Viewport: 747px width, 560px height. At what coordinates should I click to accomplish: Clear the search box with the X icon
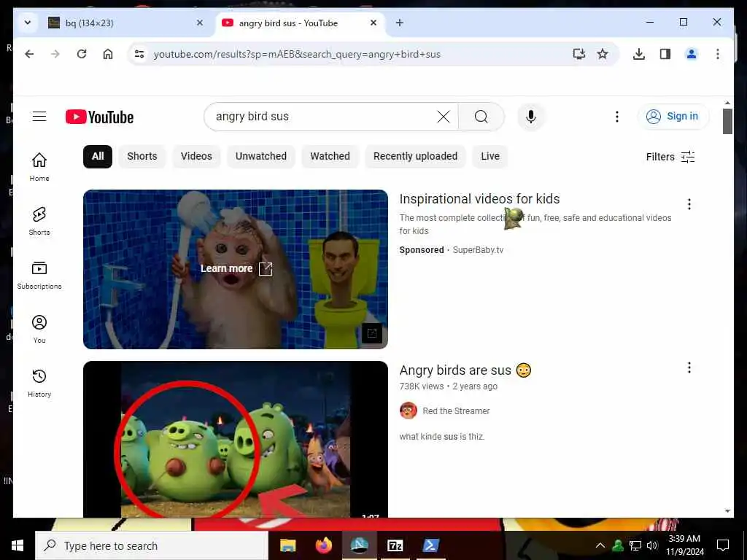443,117
